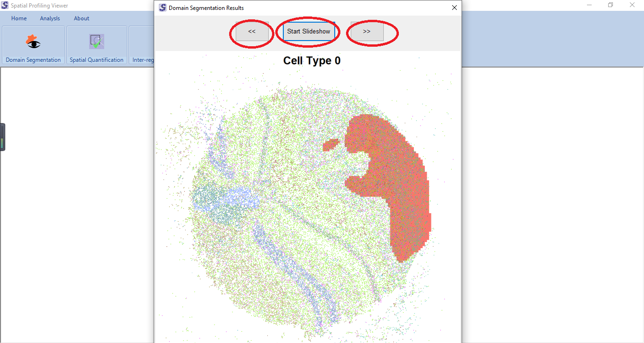The width and height of the screenshot is (644, 343).
Task: Click the Cell Type 0 plot title
Action: [312, 61]
